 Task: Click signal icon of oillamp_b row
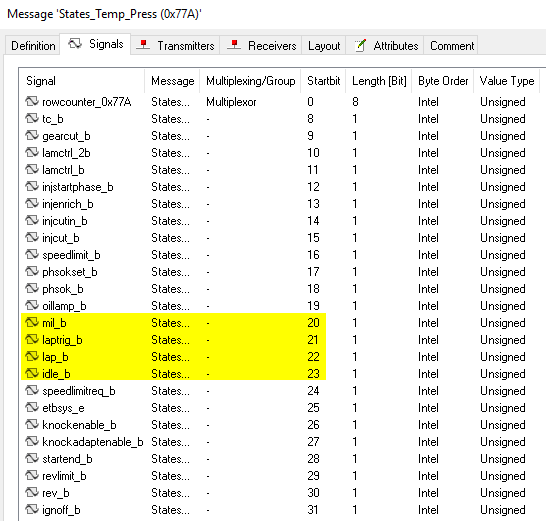click(32, 306)
